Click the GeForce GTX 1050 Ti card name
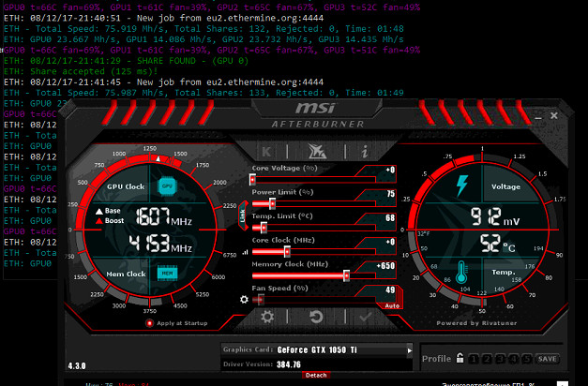Image resolution: width=588 pixels, height=386 pixels. tap(317, 350)
